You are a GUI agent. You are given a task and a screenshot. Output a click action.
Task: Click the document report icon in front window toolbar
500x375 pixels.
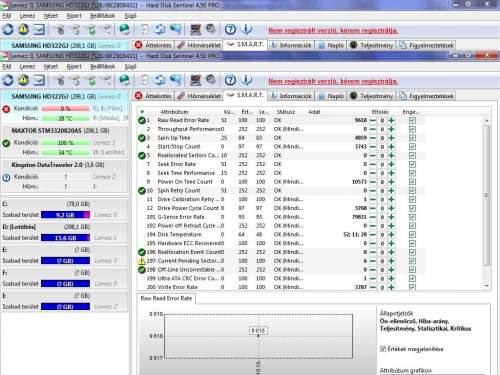coord(144,80)
